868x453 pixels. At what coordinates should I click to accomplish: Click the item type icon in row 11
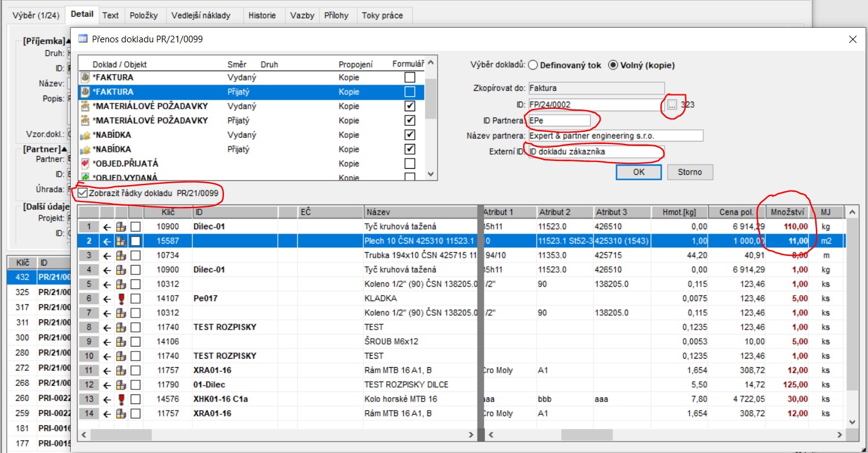coord(121,370)
